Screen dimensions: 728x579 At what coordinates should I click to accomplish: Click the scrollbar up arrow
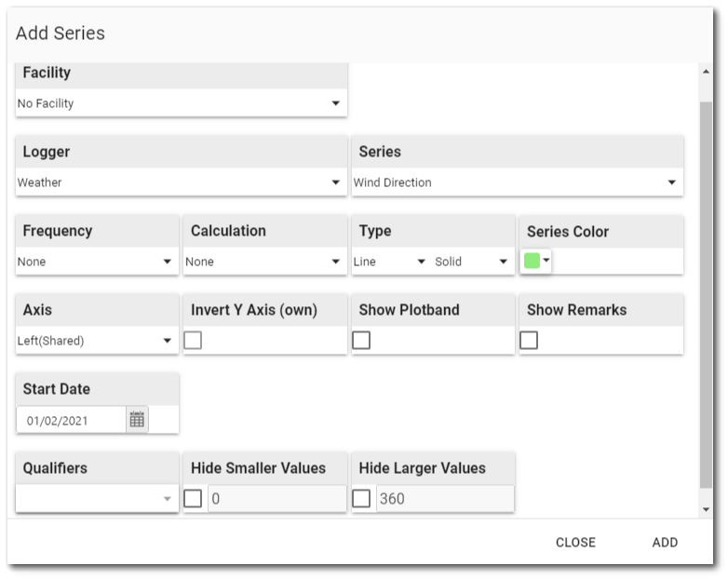(x=706, y=72)
